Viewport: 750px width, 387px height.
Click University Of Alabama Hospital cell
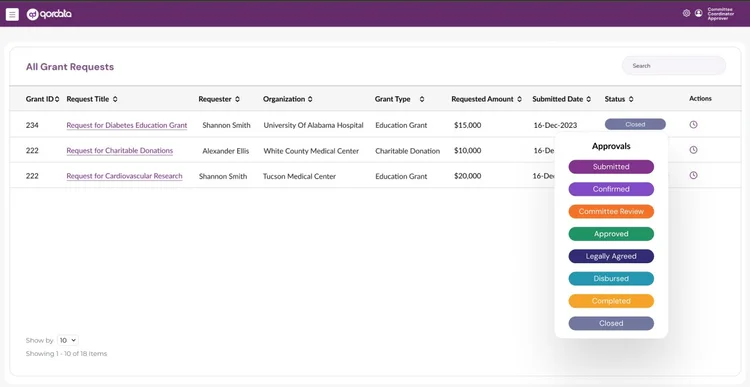tap(313, 125)
